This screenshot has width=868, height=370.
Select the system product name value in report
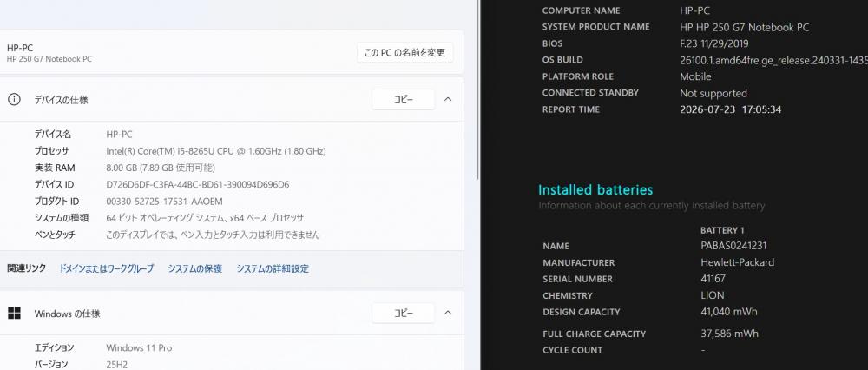[x=745, y=27]
